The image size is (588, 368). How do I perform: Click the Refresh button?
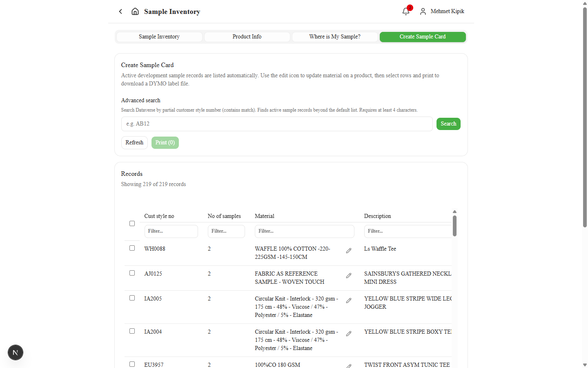click(134, 143)
